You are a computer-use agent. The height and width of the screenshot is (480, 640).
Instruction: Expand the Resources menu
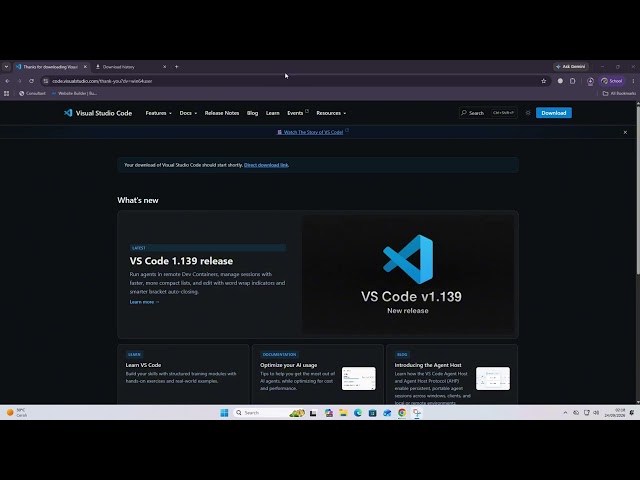pos(331,113)
